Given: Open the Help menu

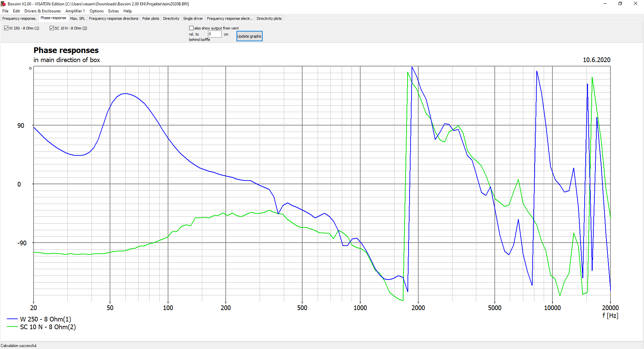Looking at the screenshot, I should tap(127, 11).
